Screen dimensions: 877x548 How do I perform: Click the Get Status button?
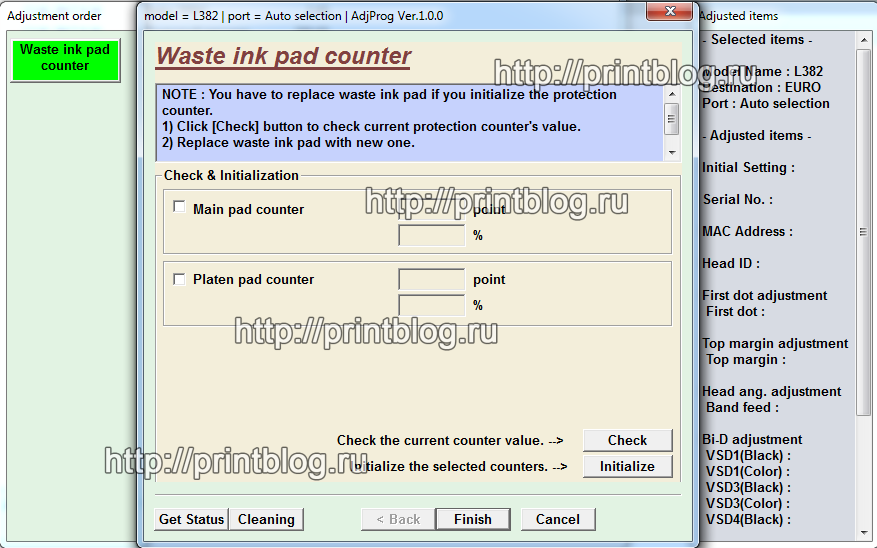[191, 519]
